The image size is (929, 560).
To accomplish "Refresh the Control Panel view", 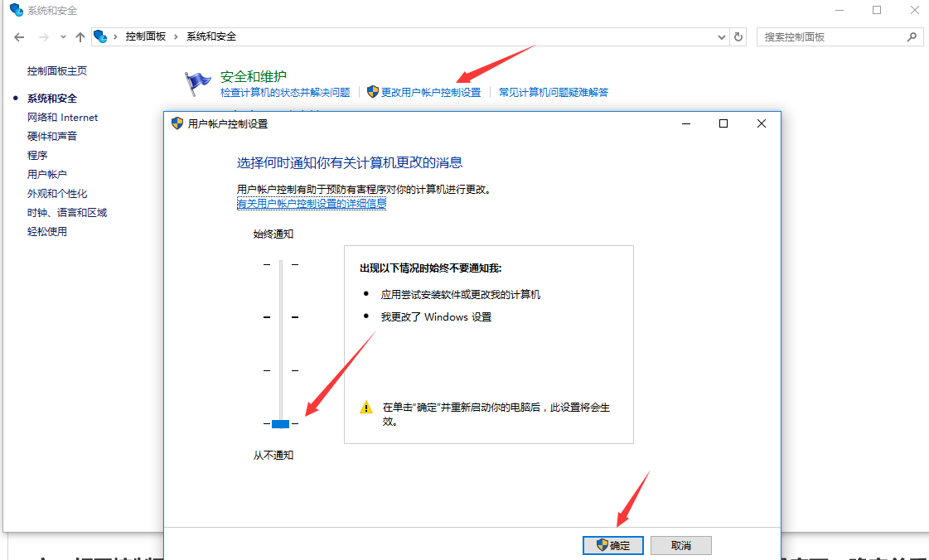I will click(738, 36).
